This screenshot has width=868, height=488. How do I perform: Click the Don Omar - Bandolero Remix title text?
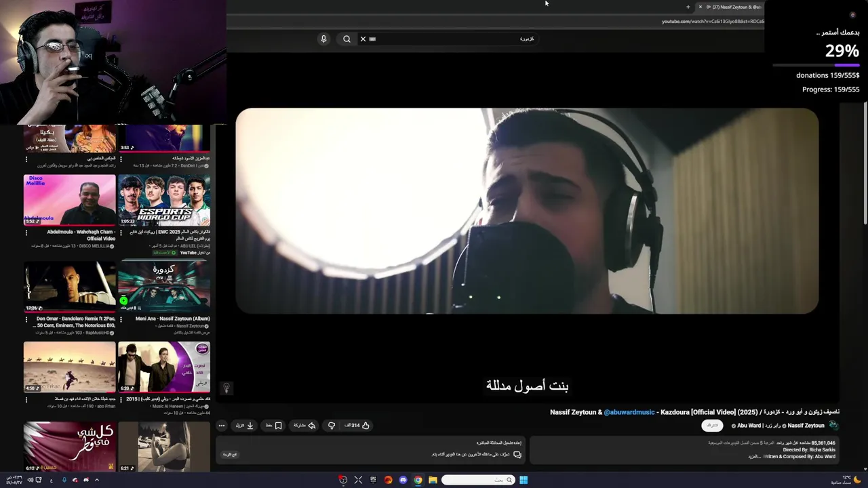click(x=76, y=322)
